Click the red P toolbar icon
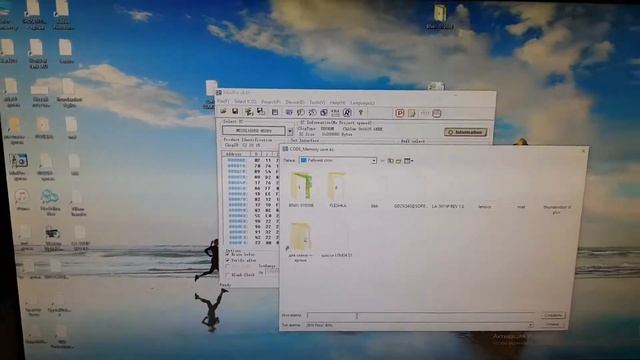640x360 pixels. pyautogui.click(x=399, y=113)
